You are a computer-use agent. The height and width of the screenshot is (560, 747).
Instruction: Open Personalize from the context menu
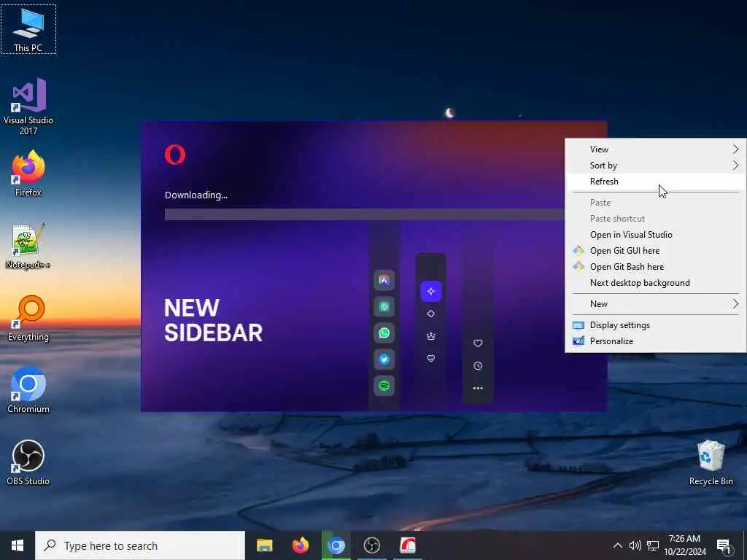656,341
